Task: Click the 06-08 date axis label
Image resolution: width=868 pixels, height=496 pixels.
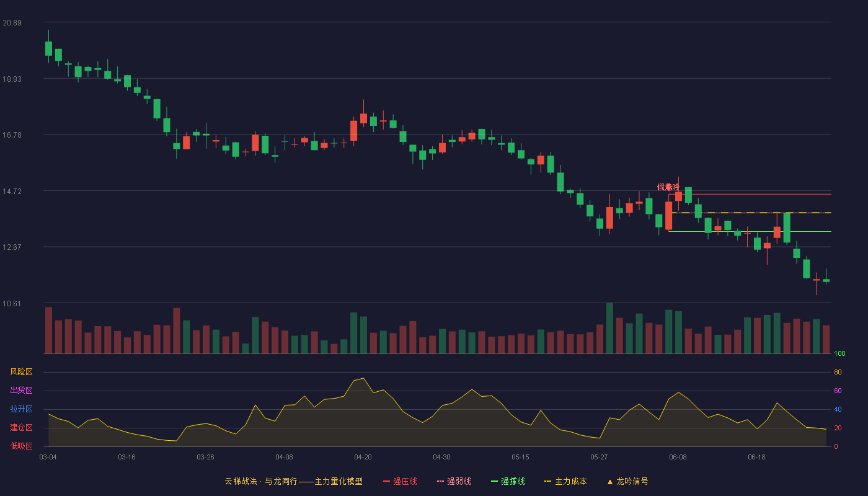Action: click(678, 457)
